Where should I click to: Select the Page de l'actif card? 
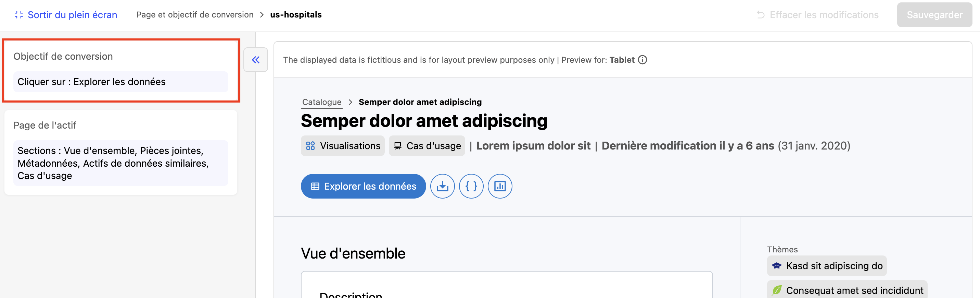[120, 125]
